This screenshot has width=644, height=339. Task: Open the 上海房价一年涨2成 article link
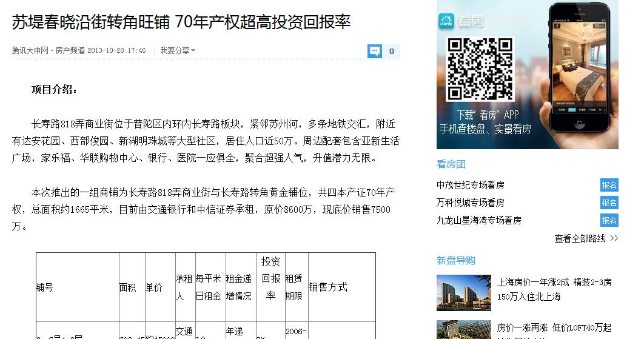pos(554,283)
